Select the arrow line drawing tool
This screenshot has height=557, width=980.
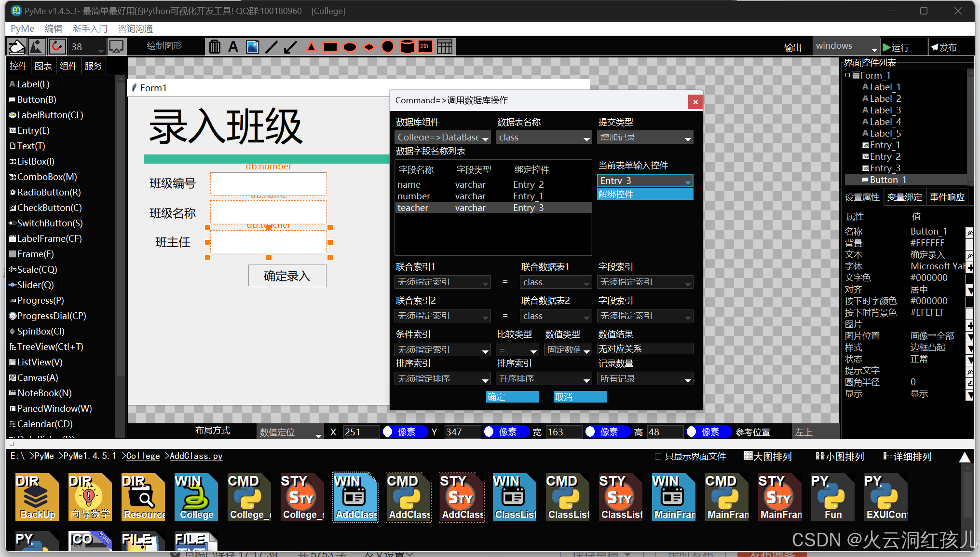(x=290, y=47)
